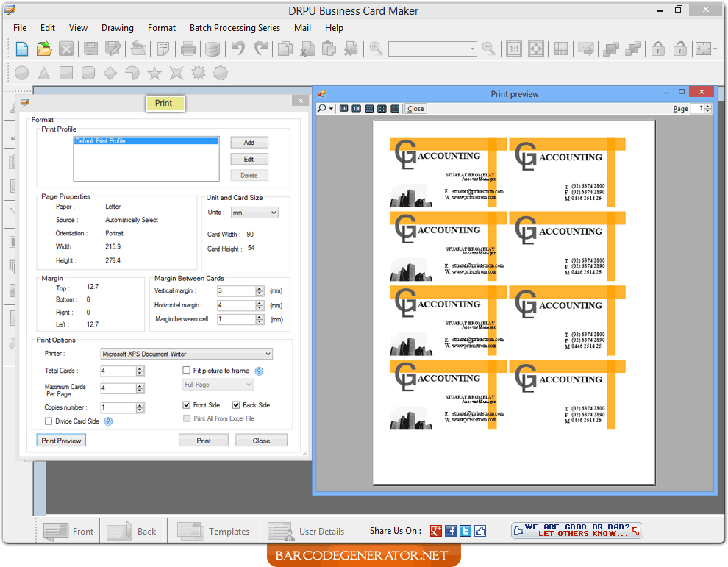
Task: Select the Triangle shape tool
Action: 43,73
